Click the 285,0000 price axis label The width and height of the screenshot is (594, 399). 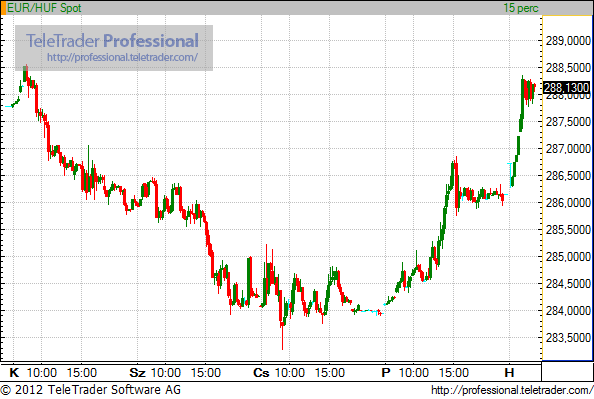click(x=568, y=257)
